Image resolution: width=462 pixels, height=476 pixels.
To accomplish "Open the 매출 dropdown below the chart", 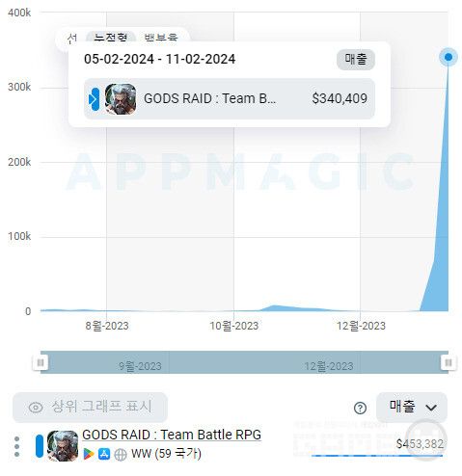I will (x=412, y=408).
